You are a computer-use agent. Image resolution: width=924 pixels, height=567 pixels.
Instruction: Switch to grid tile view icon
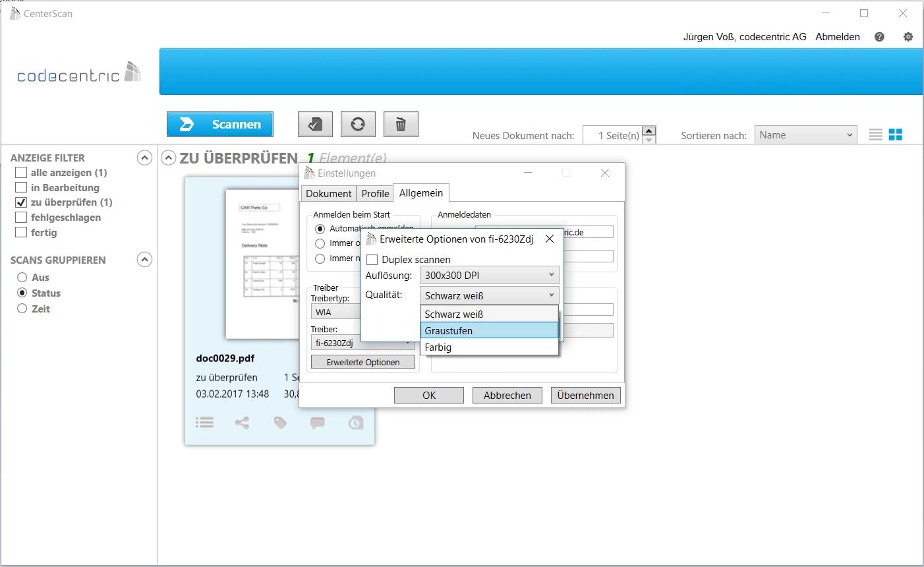(x=896, y=134)
